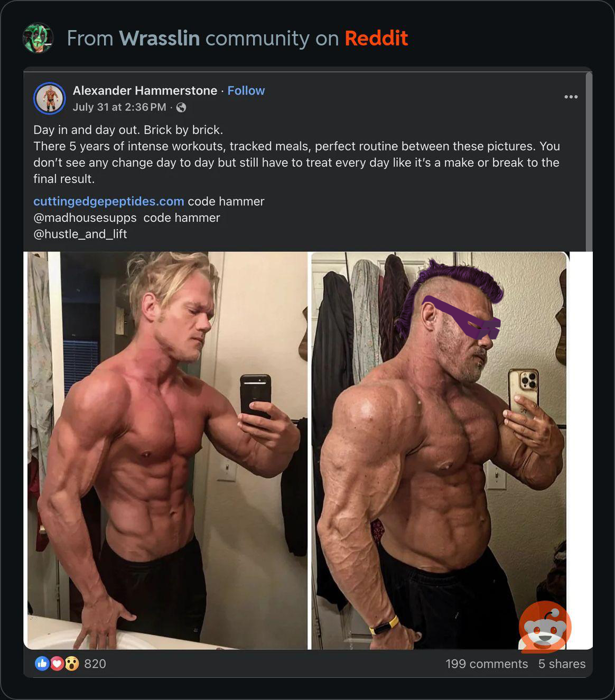Click the embedded post vertical scrollbar

589,161
